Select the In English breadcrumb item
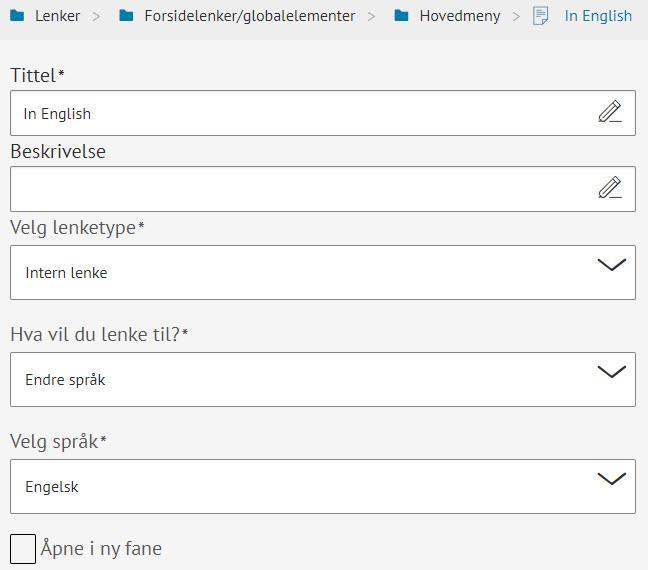Viewport: 648px width, 570px height. click(x=598, y=16)
